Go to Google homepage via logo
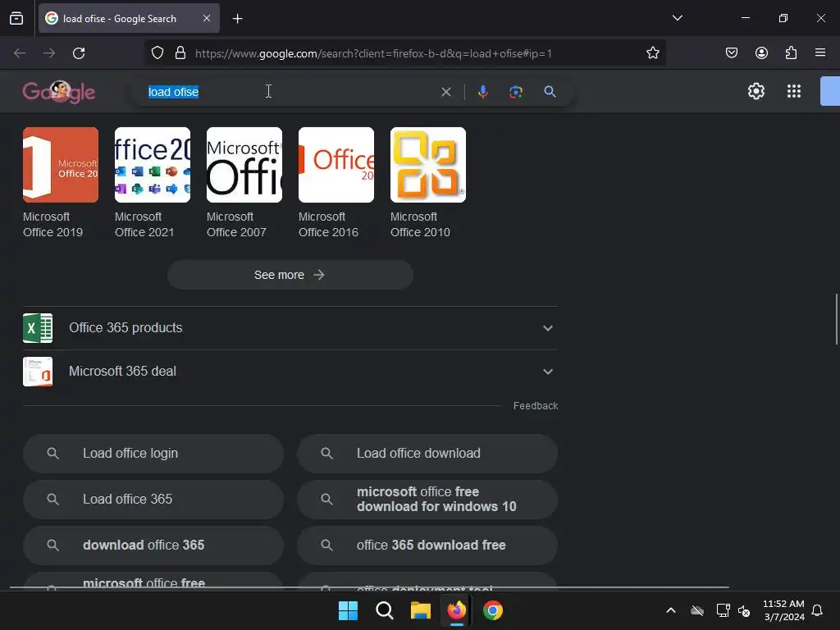Viewport: 840px width, 630px height. tap(59, 92)
